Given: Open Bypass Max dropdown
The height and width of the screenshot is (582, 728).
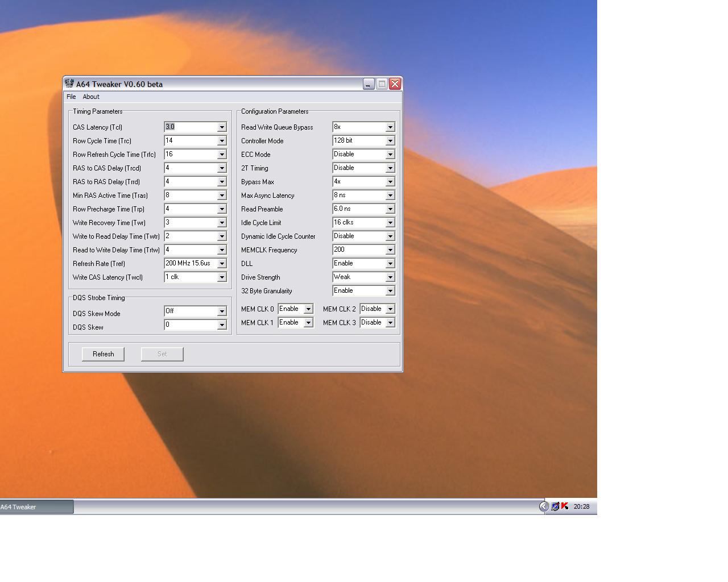Looking at the screenshot, I should [390, 182].
